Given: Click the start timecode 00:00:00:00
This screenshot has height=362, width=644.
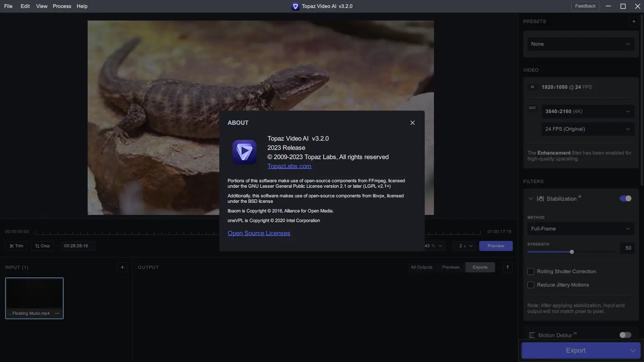Looking at the screenshot, I should point(17,232).
